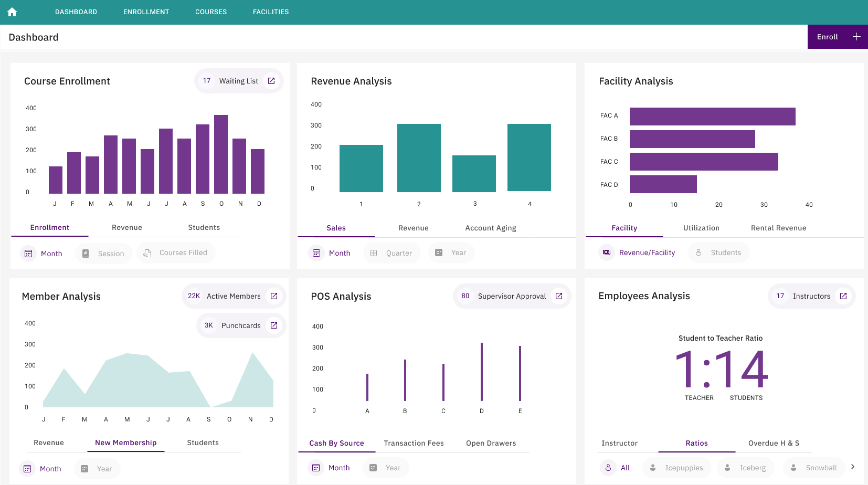868x485 pixels.
Task: Select Year filter in POS Analysis
Action: point(385,468)
